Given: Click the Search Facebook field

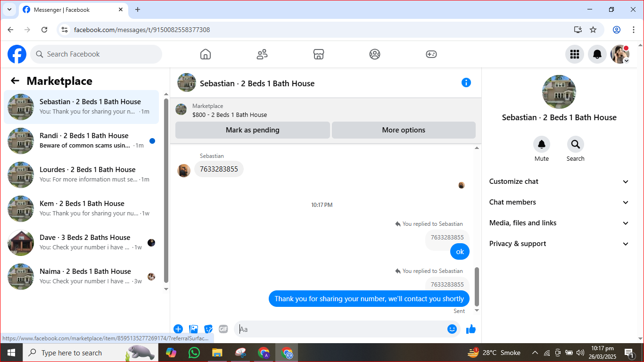Looking at the screenshot, I should pos(96,54).
